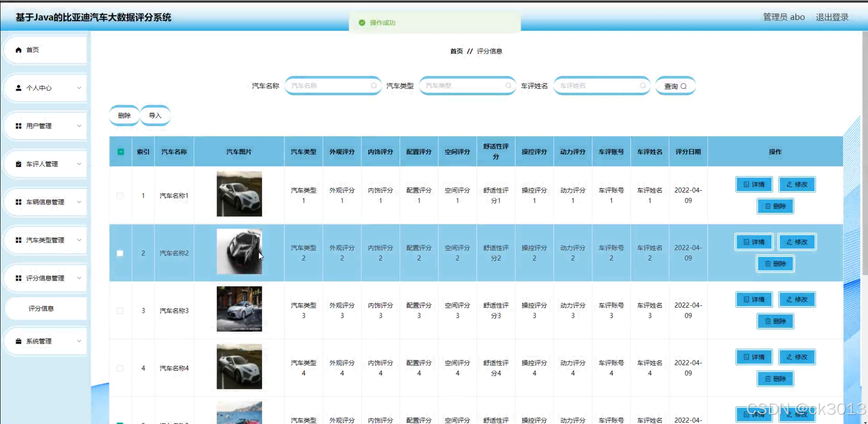Check the box for row 汽车名称1
Viewport: 868px width, 424px height.
coord(120,196)
